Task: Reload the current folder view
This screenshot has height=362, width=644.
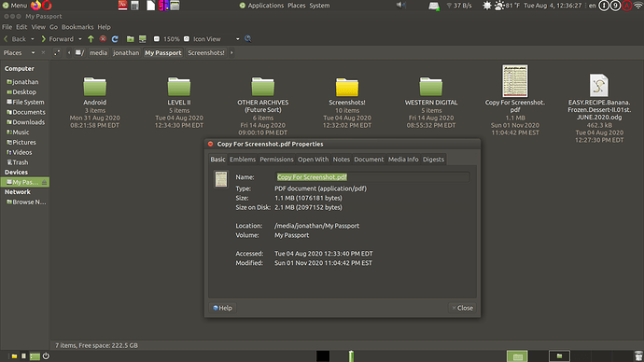Action: pos(115,39)
